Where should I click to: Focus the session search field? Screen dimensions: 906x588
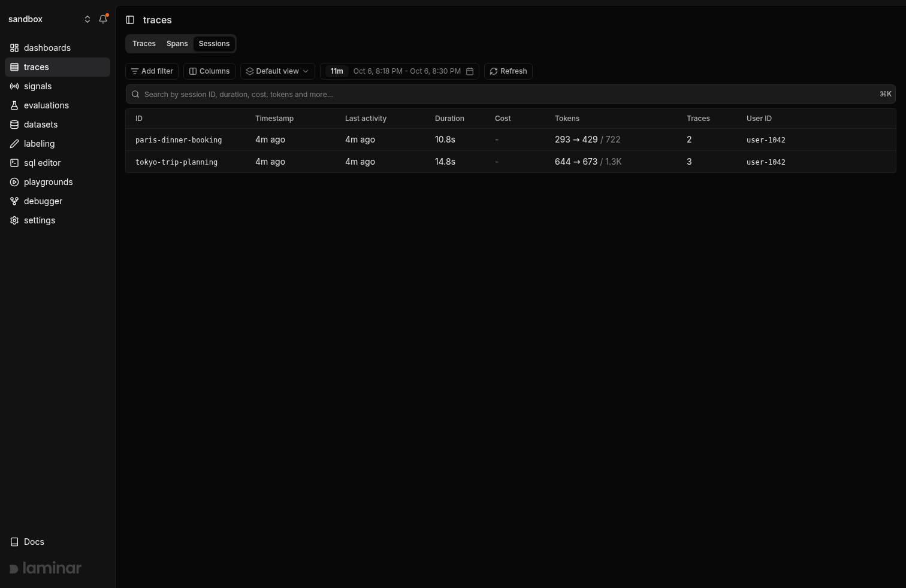click(511, 94)
